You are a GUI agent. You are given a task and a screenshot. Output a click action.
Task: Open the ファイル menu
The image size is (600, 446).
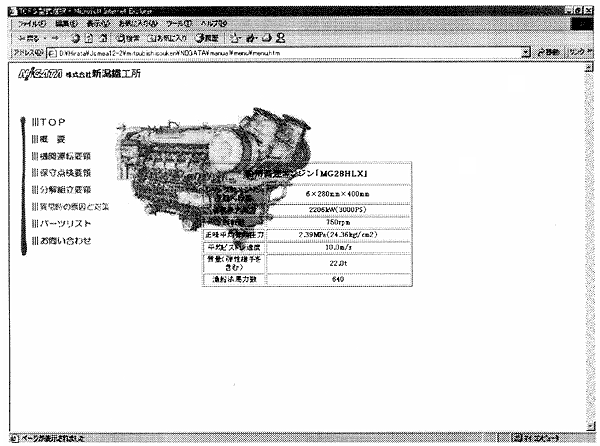pyautogui.click(x=32, y=24)
